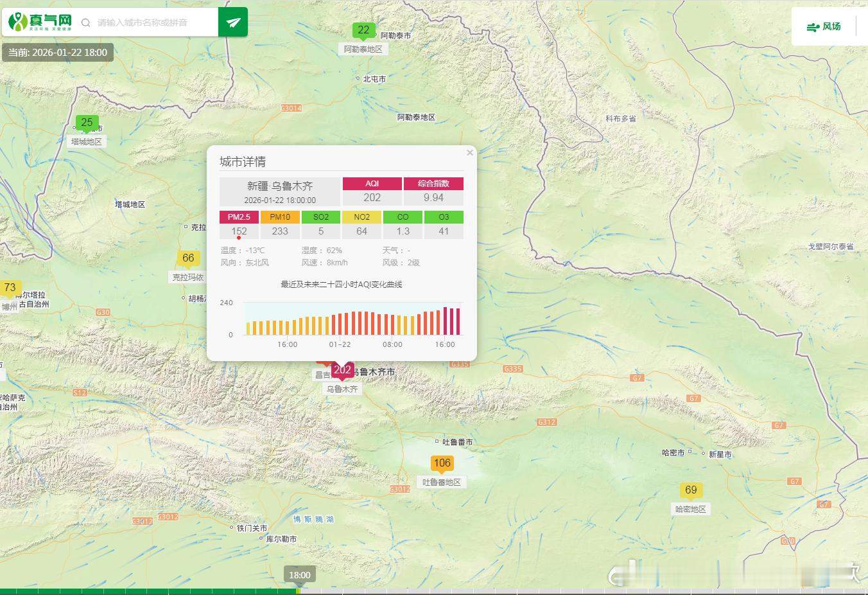Click the S12 road shield

[x=80, y=393]
